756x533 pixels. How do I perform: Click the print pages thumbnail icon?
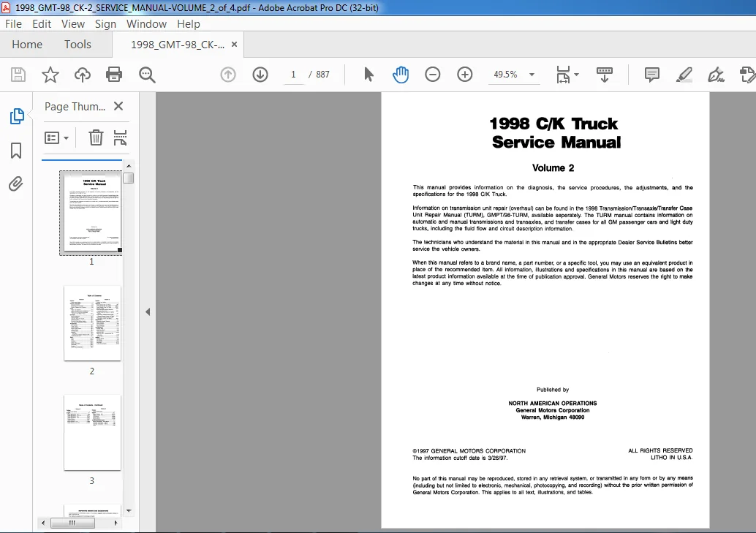click(120, 138)
